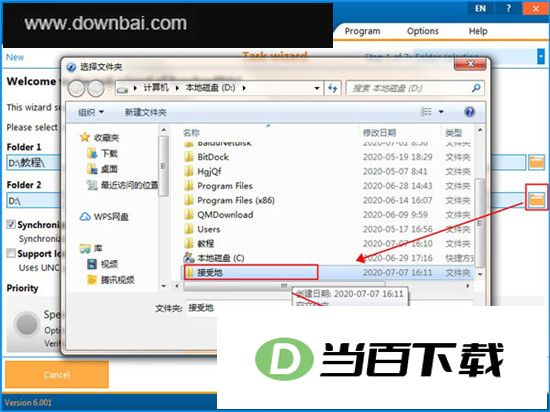Enable the Support long paths checkbox

point(11,253)
